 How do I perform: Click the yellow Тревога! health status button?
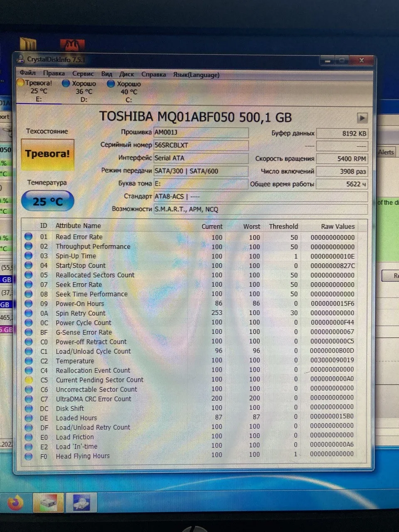[x=47, y=154]
